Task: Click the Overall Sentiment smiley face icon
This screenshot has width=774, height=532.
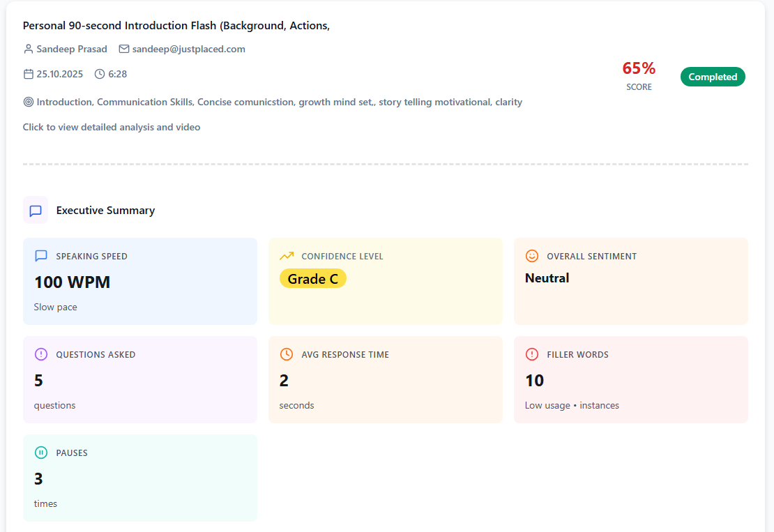Action: click(x=532, y=256)
